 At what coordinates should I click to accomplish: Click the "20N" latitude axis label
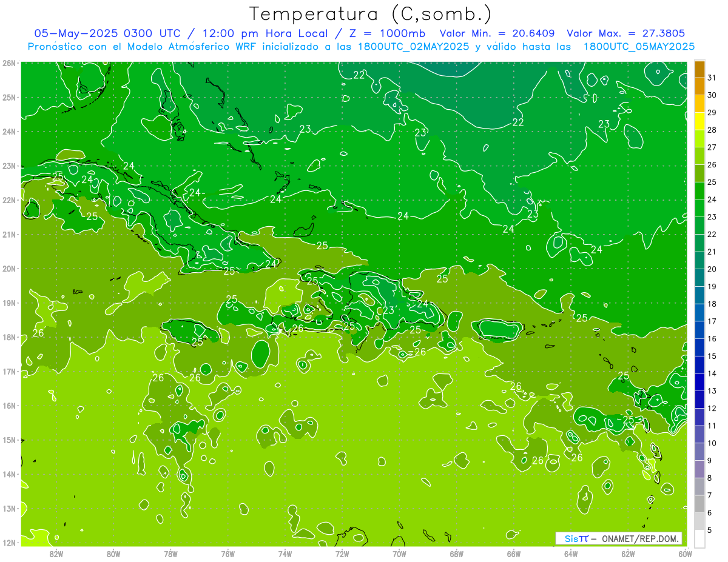(x=9, y=269)
